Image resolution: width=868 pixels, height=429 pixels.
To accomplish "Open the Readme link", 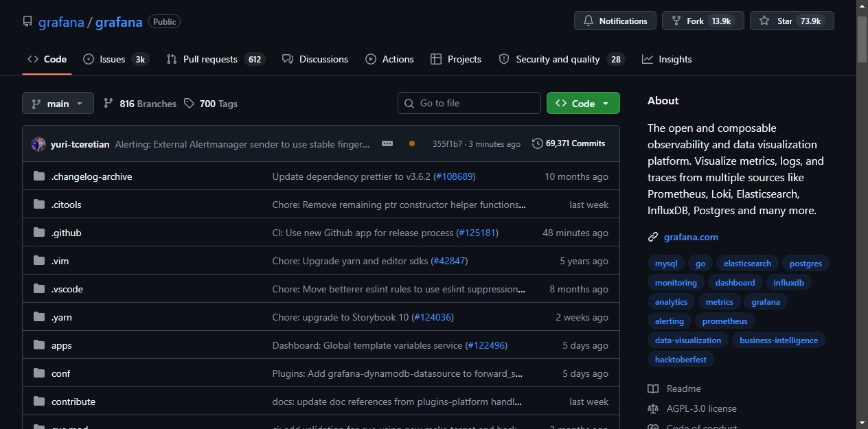I will coord(684,389).
